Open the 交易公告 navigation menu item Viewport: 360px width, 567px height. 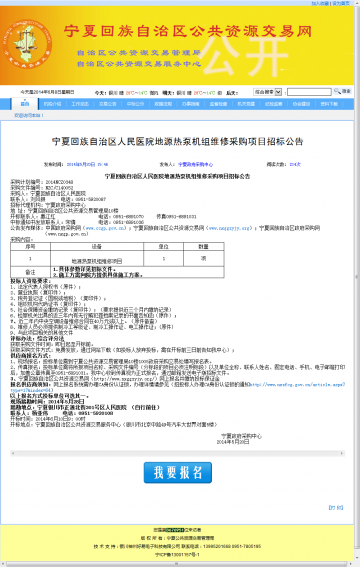pyautogui.click(x=108, y=104)
